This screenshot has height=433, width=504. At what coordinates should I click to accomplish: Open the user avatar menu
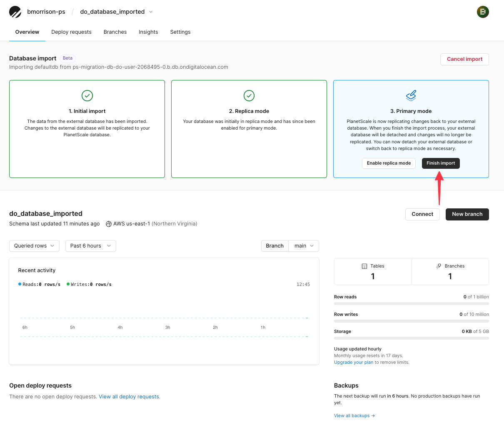[x=483, y=12]
